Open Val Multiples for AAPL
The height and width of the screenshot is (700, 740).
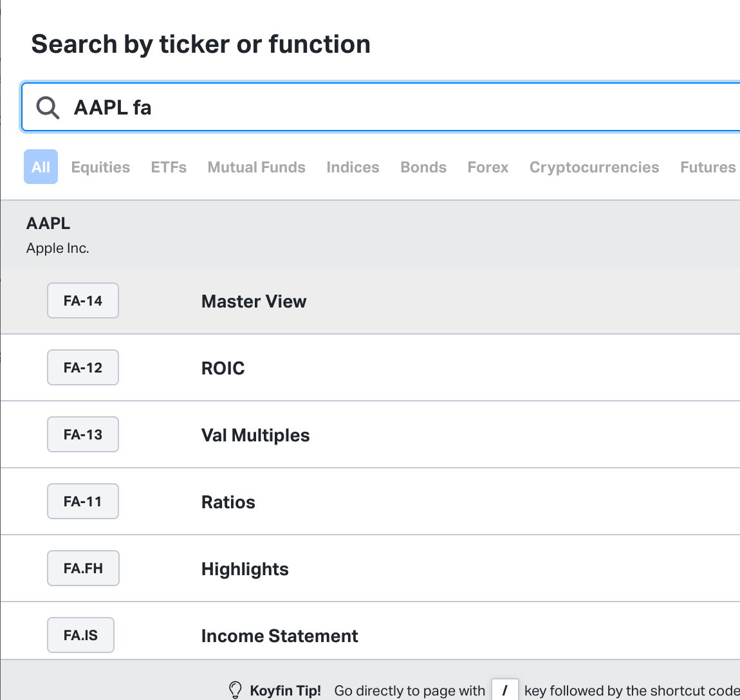coord(371,435)
